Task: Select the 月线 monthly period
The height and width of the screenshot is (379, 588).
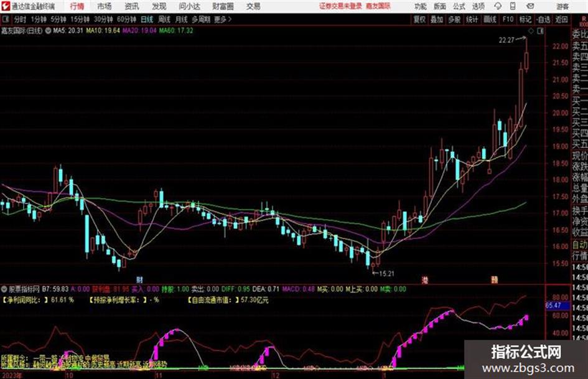Action: [x=182, y=19]
